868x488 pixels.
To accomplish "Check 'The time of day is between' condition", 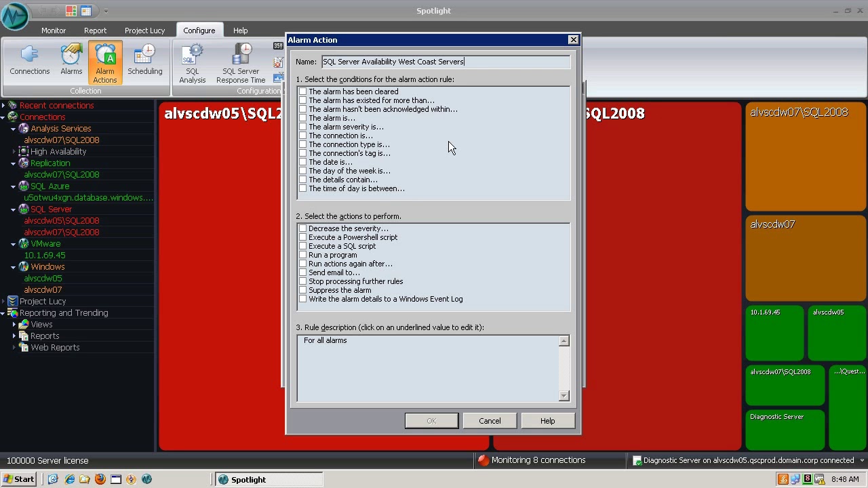I will [303, 188].
